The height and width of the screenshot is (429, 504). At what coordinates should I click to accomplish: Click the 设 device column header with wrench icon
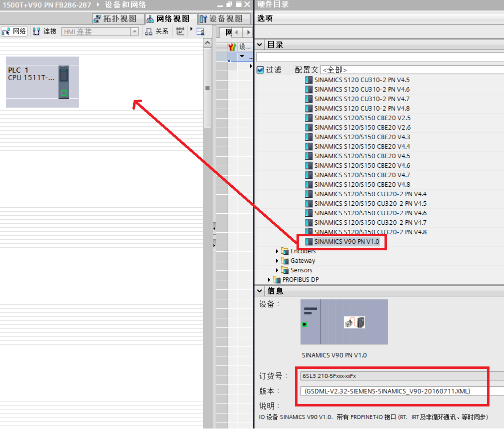click(x=239, y=47)
